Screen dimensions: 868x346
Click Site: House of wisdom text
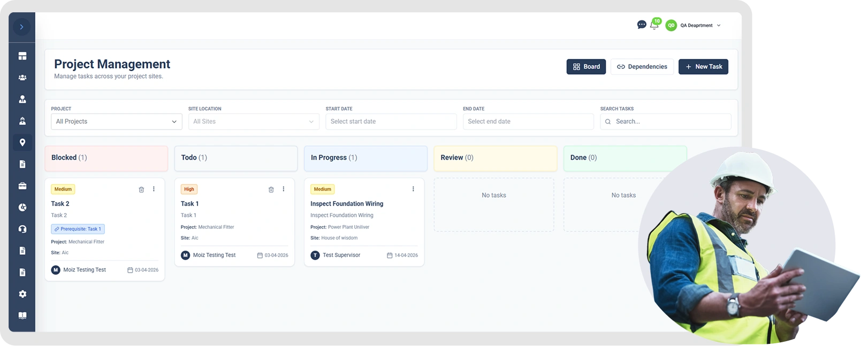tap(334, 238)
